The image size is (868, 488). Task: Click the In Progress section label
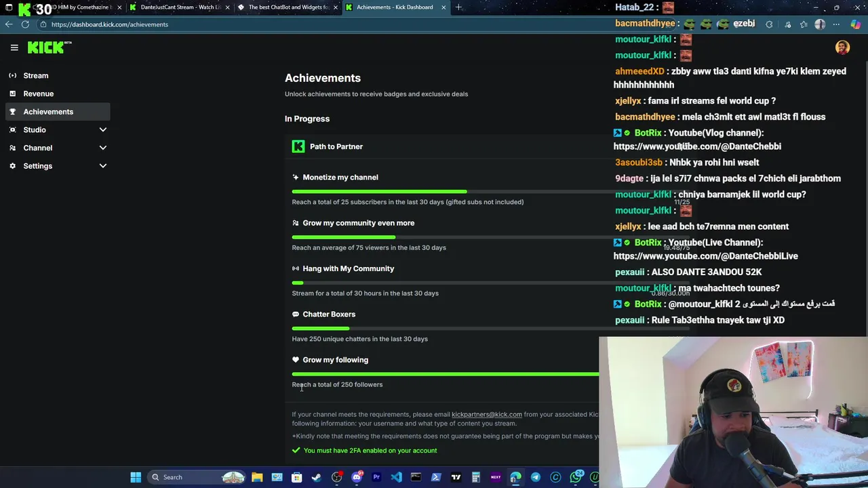(307, 119)
